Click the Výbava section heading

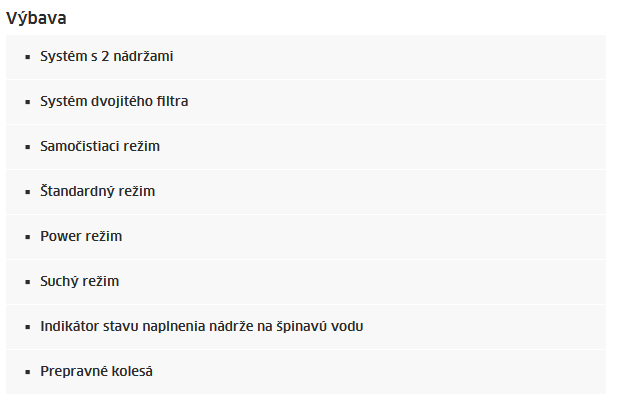point(36,18)
